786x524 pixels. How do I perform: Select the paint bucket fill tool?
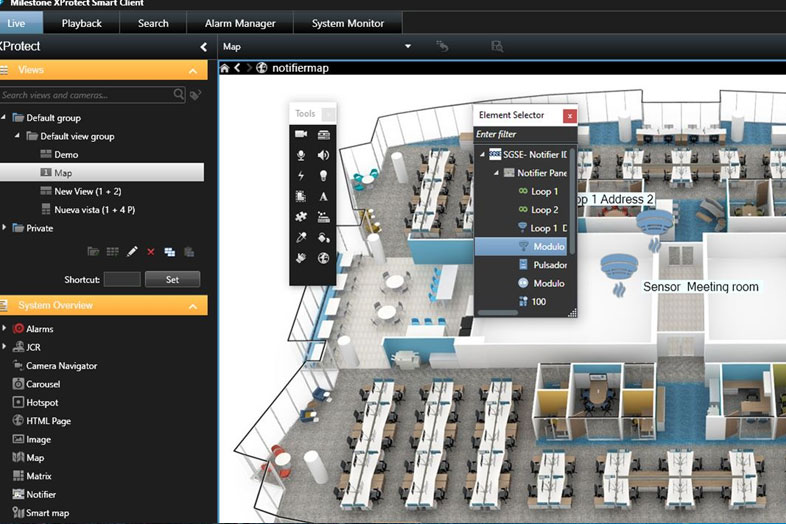click(x=323, y=237)
